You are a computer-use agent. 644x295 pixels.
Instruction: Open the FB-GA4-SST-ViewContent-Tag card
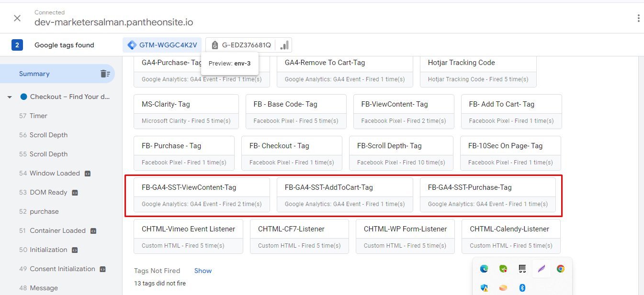pyautogui.click(x=202, y=195)
